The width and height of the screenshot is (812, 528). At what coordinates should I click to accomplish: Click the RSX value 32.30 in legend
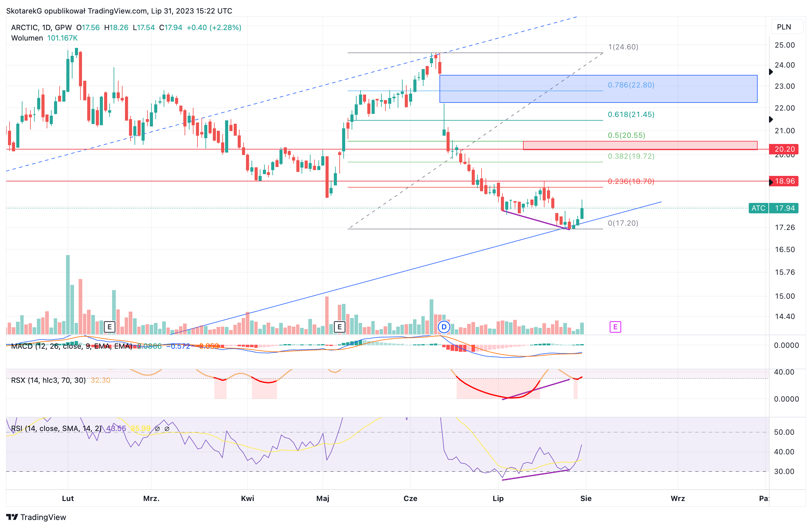pyautogui.click(x=100, y=380)
